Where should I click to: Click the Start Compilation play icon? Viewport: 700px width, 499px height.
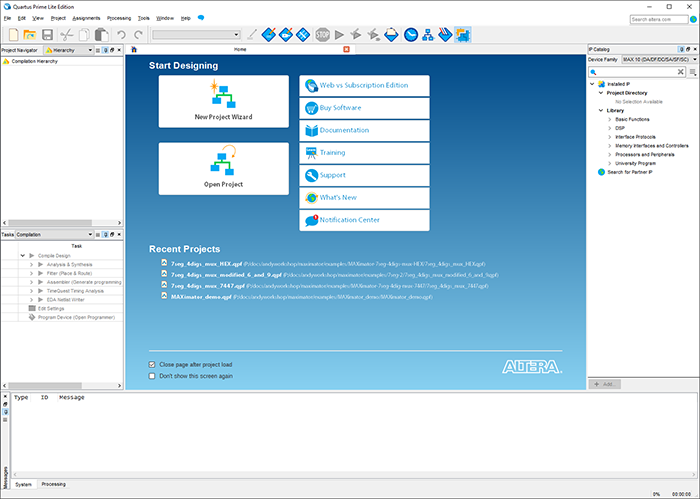click(339, 34)
